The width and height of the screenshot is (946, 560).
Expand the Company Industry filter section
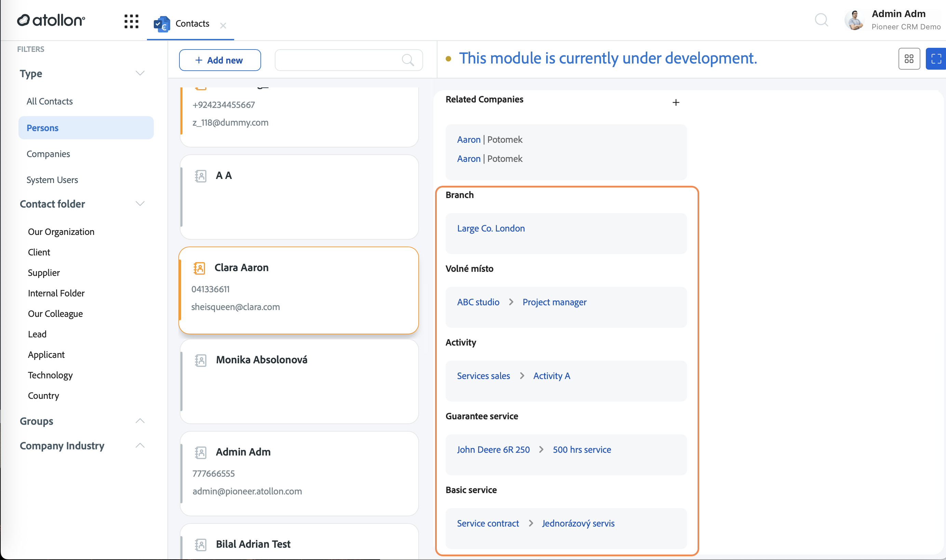[x=140, y=445]
